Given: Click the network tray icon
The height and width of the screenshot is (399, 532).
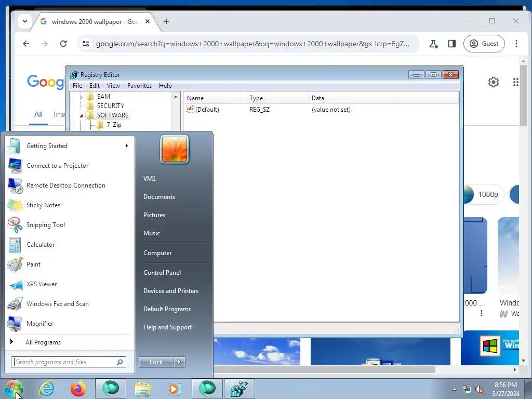Looking at the screenshot, I should (x=467, y=390).
